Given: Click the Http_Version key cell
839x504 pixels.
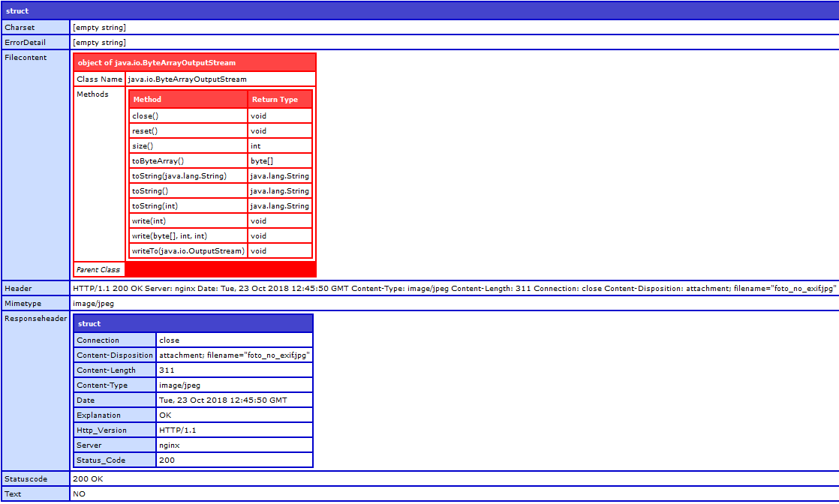Looking at the screenshot, I should 115,430.
